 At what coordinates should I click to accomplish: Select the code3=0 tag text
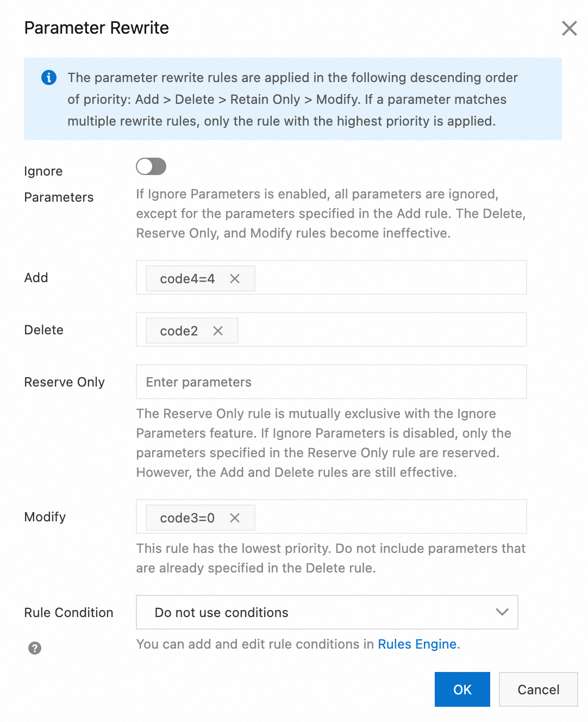pos(187,518)
